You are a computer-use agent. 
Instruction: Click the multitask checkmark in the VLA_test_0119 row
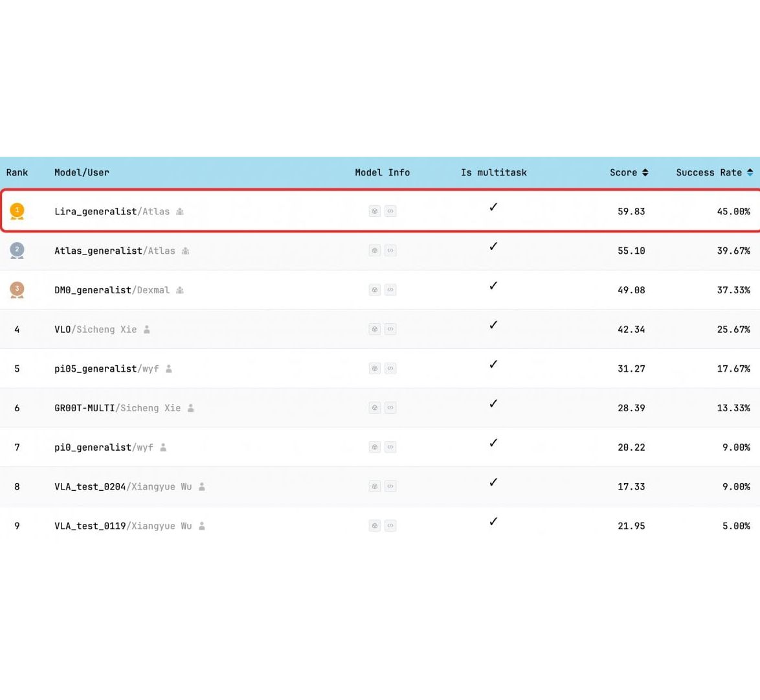tap(493, 521)
